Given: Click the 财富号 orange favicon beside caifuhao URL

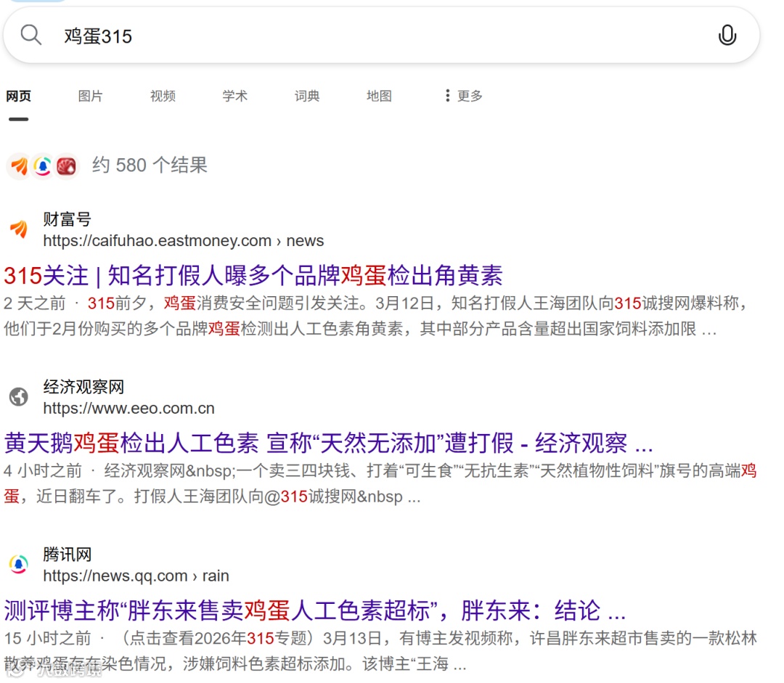Looking at the screenshot, I should click(x=19, y=229).
